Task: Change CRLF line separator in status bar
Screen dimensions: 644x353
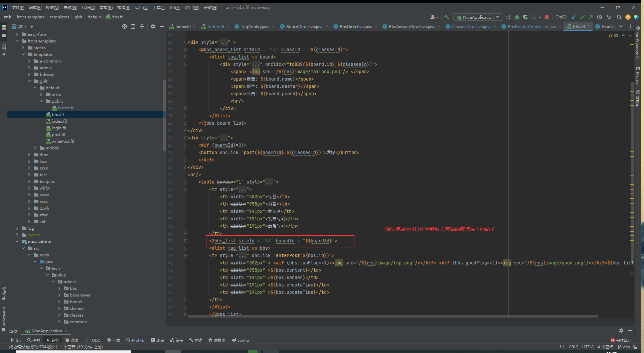Action: [x=574, y=347]
